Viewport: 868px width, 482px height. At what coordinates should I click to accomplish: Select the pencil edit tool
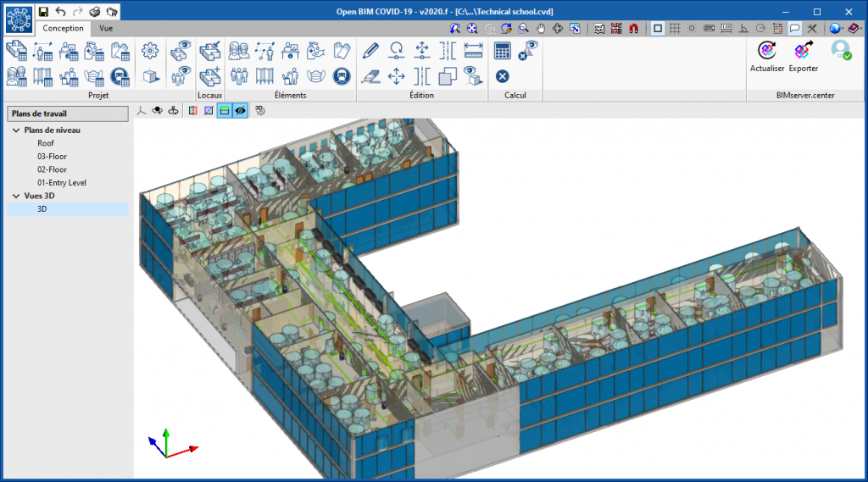[x=370, y=50]
